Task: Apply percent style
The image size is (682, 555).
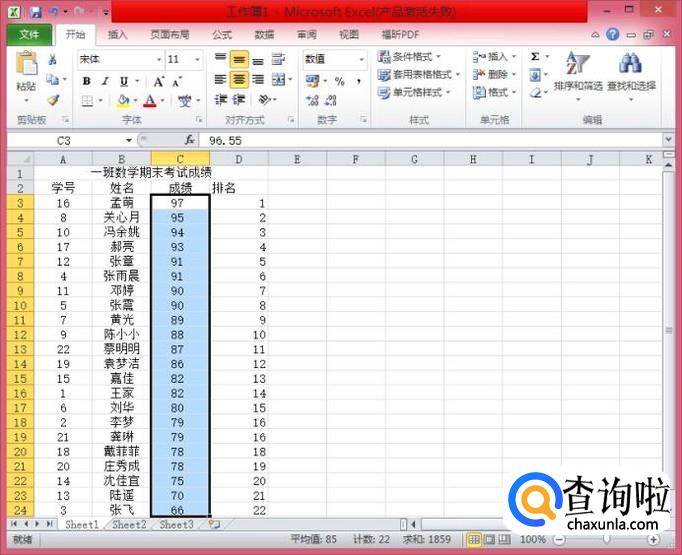Action: coord(340,81)
